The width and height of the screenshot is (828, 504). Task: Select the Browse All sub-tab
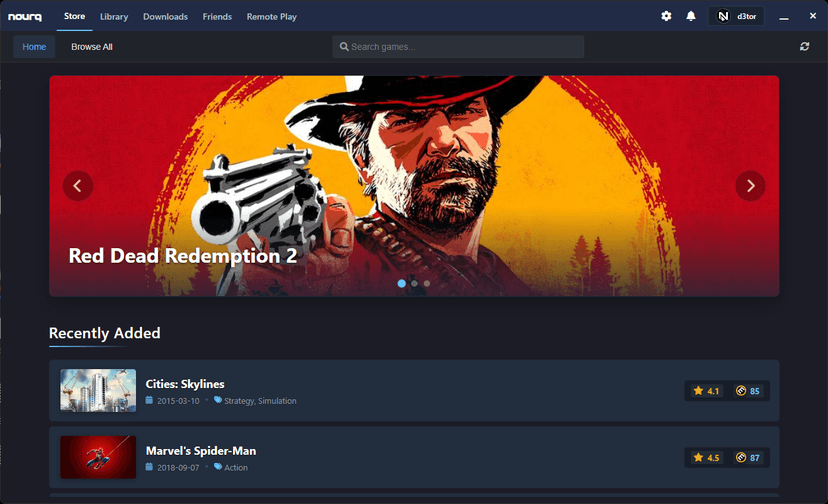(92, 46)
